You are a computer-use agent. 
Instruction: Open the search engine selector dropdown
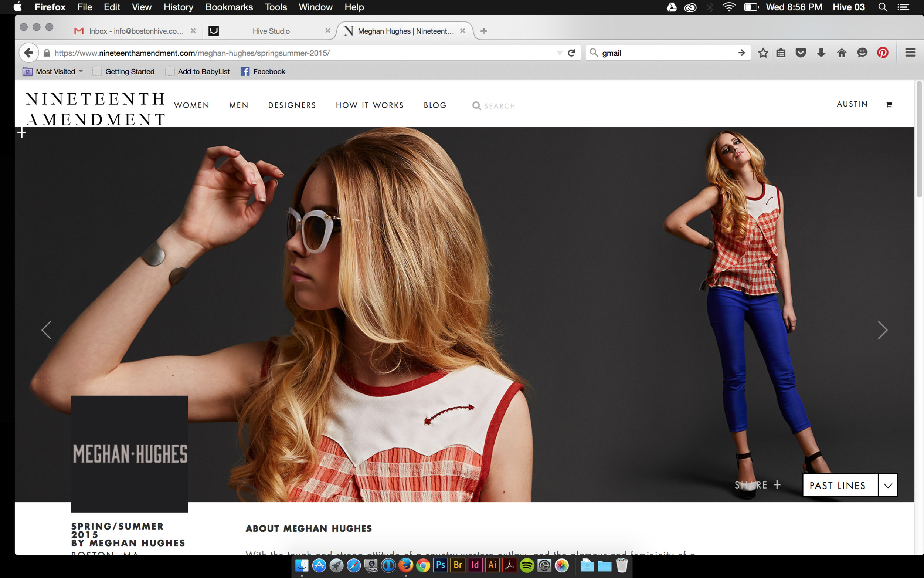click(x=594, y=53)
